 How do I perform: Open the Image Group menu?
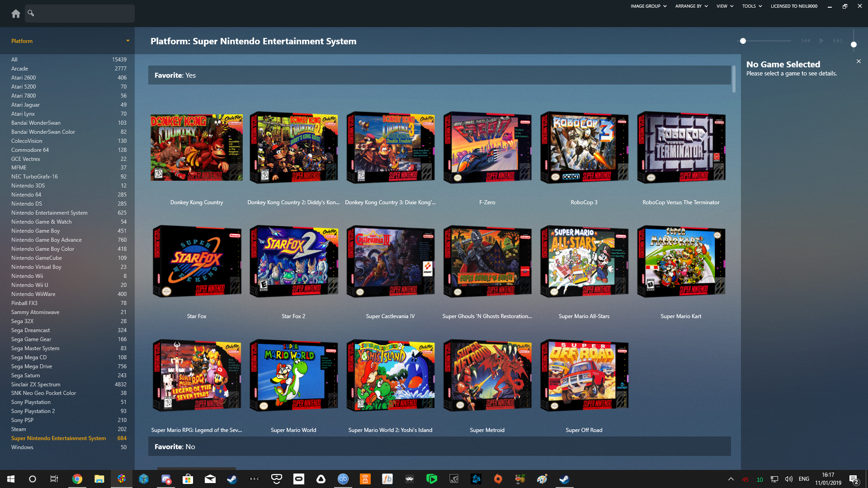point(648,6)
